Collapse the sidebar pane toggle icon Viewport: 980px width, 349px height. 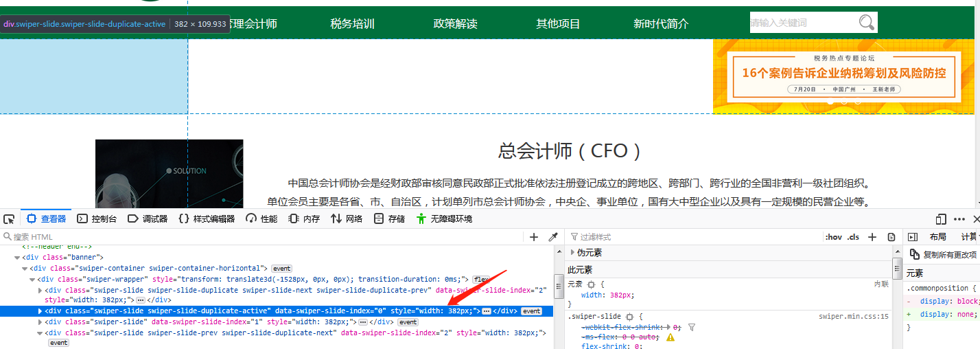coord(913,237)
